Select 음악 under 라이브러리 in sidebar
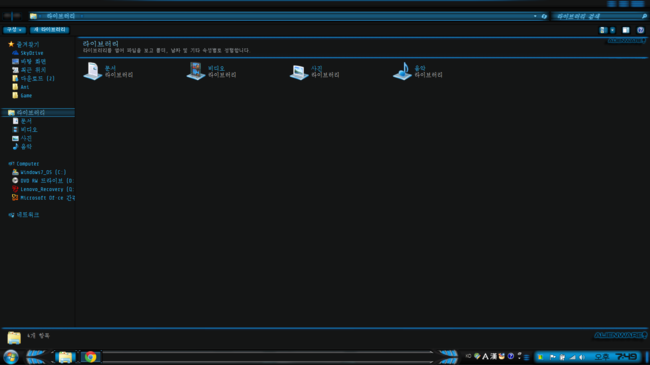Image resolution: width=650 pixels, height=365 pixels. 22,146
